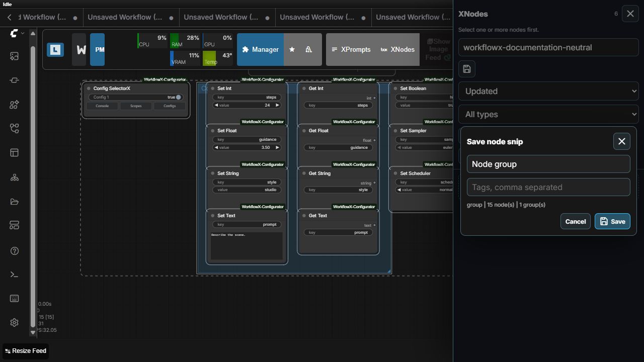Open the ComfyUI logo menu
Viewport: 644px width, 362px height.
click(17, 33)
